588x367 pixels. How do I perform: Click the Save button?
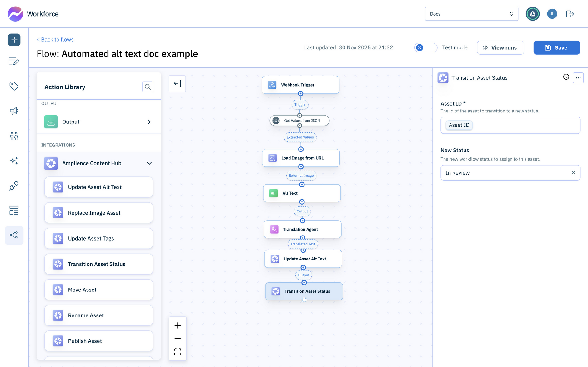(556, 47)
